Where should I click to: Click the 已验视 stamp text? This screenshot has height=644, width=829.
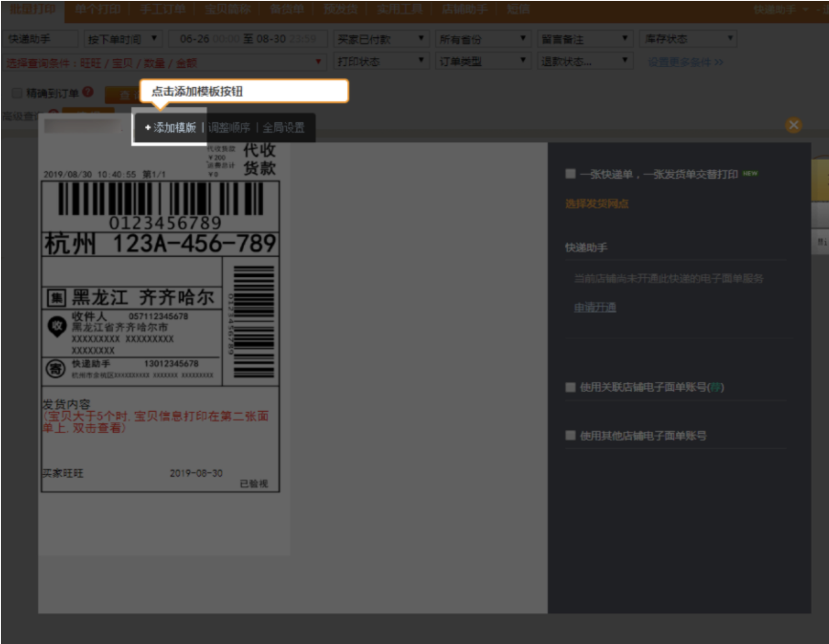(x=253, y=483)
